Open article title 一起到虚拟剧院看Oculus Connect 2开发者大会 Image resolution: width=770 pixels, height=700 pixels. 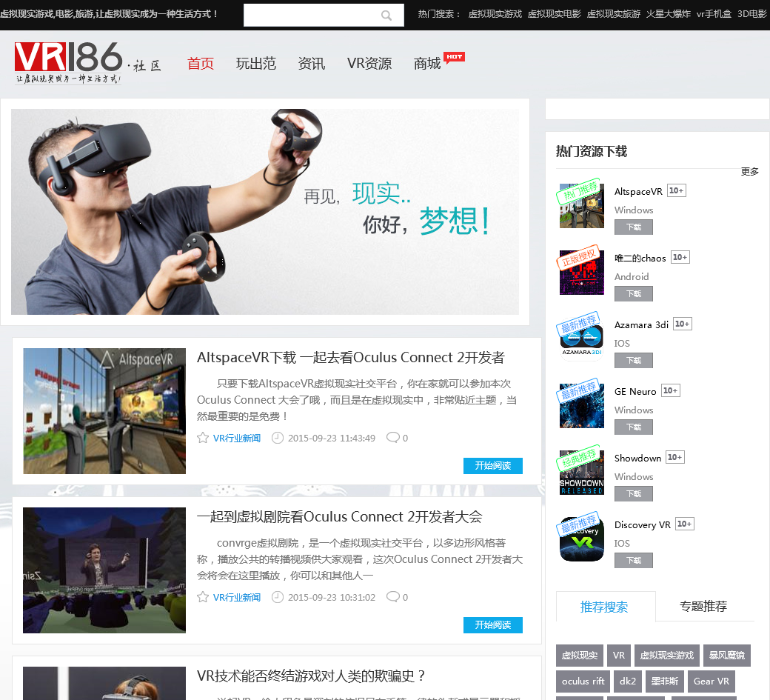point(339,517)
